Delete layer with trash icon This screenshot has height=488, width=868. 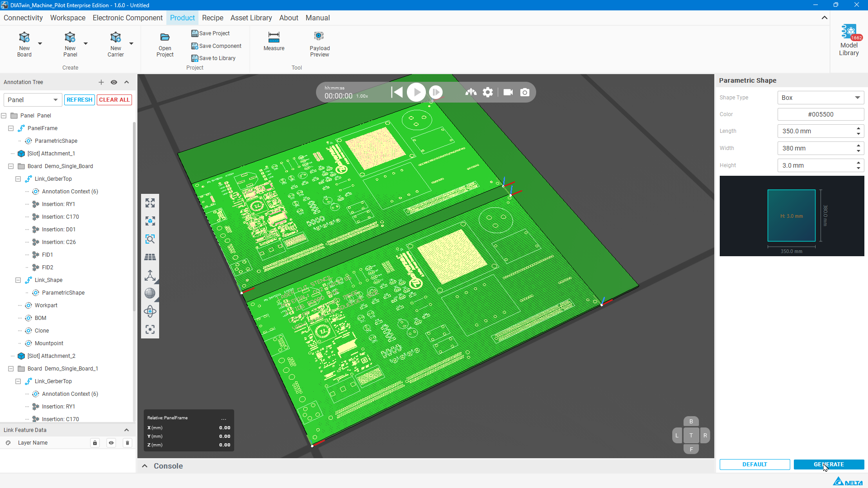[x=127, y=443]
